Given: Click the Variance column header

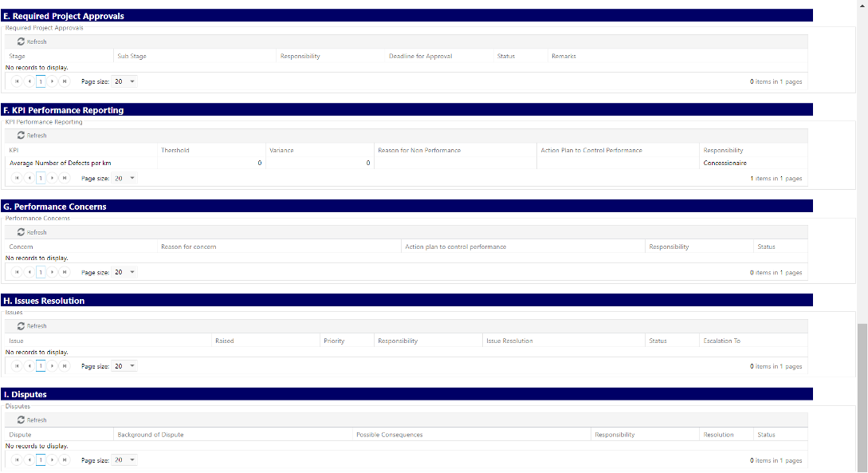Looking at the screenshot, I should 281,150.
